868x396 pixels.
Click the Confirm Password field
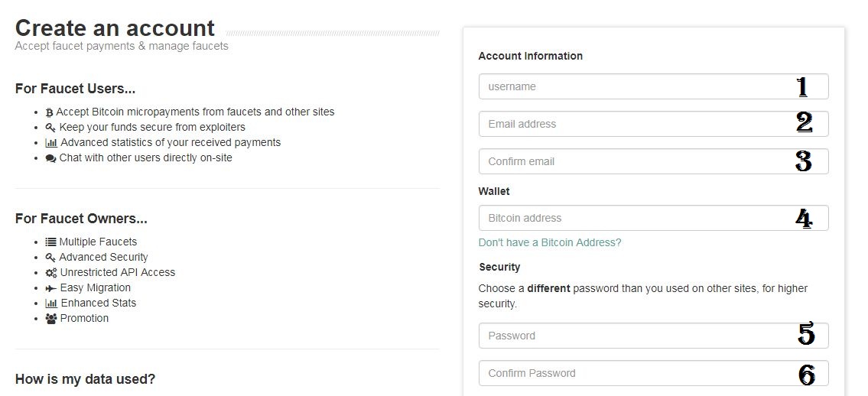pyautogui.click(x=653, y=373)
